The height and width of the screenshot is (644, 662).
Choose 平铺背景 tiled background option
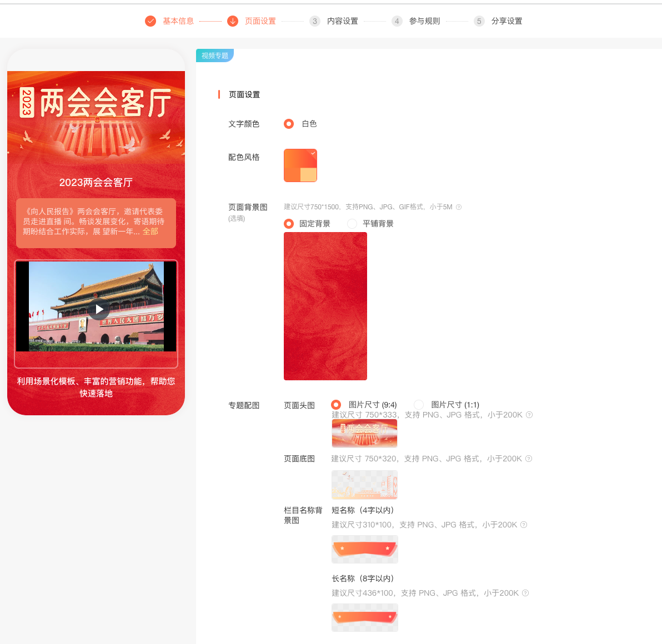tap(352, 224)
